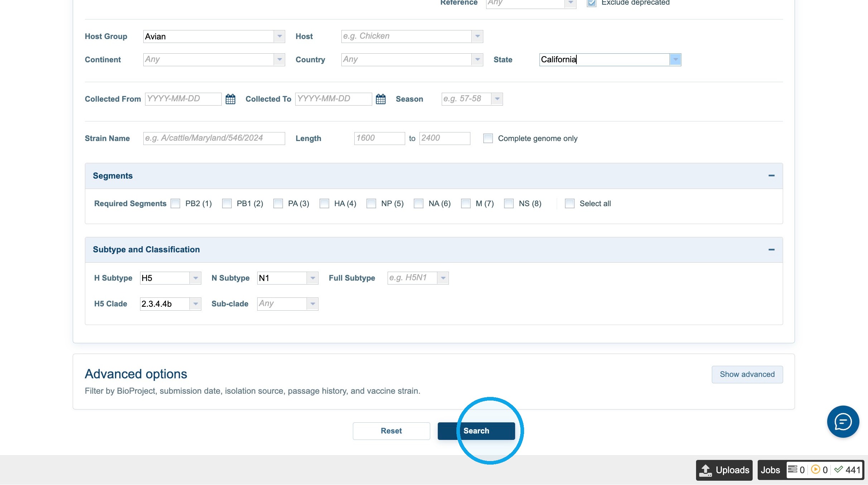The width and height of the screenshot is (868, 485).
Task: Check the PB1 (2) segment
Action: pyautogui.click(x=227, y=204)
